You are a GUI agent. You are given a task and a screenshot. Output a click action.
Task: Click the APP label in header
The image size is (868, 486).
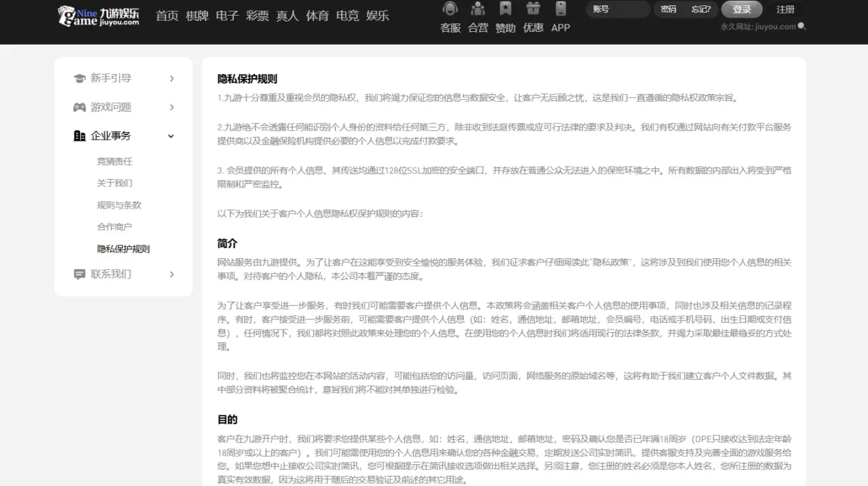coord(560,28)
